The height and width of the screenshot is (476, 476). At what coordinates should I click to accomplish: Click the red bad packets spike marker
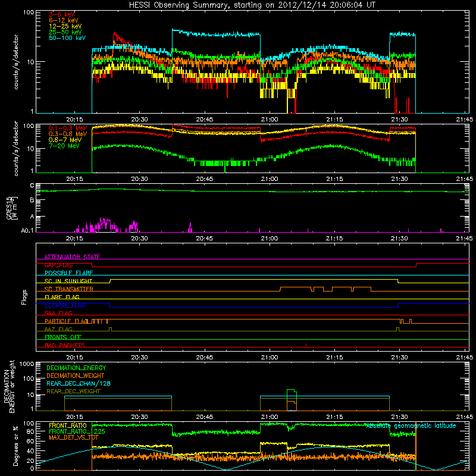coord(306,345)
